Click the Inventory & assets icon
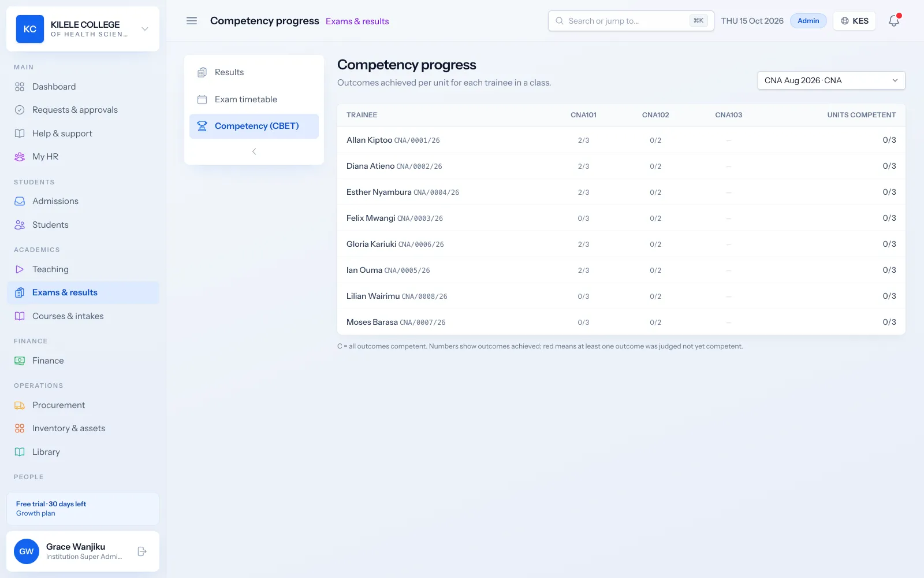 click(20, 428)
